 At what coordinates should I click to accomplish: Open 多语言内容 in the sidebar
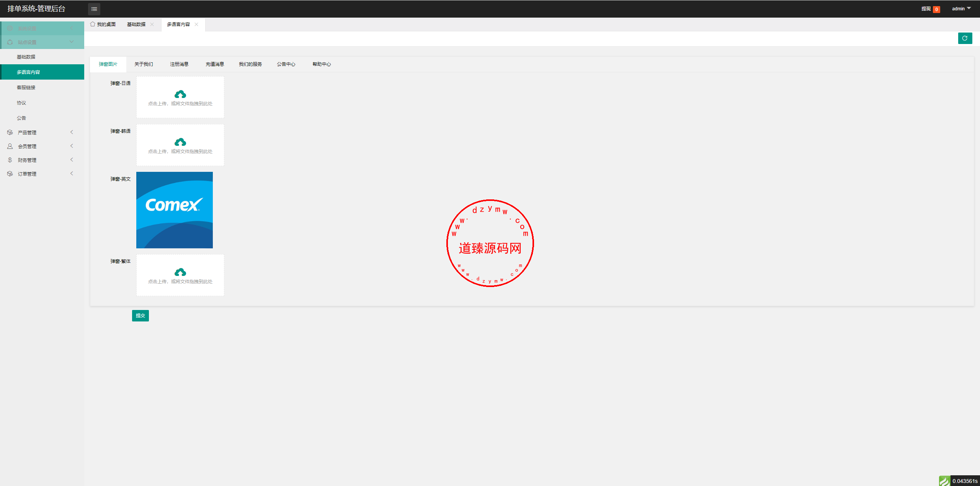tap(42, 72)
